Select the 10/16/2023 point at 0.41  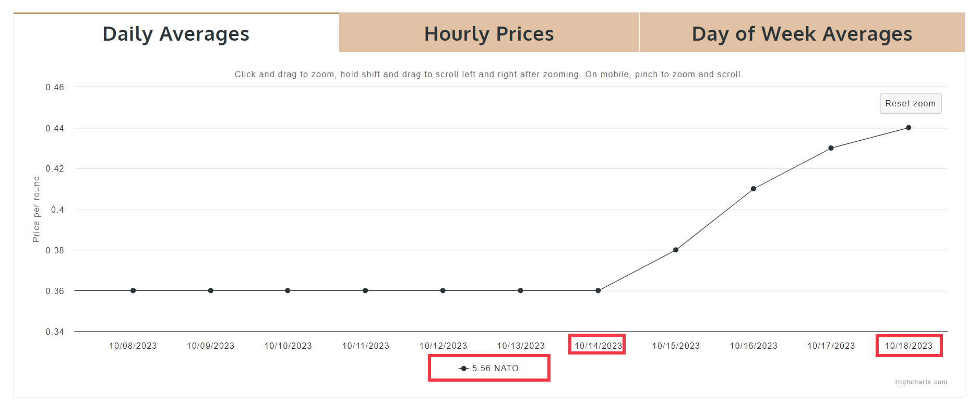(x=754, y=189)
